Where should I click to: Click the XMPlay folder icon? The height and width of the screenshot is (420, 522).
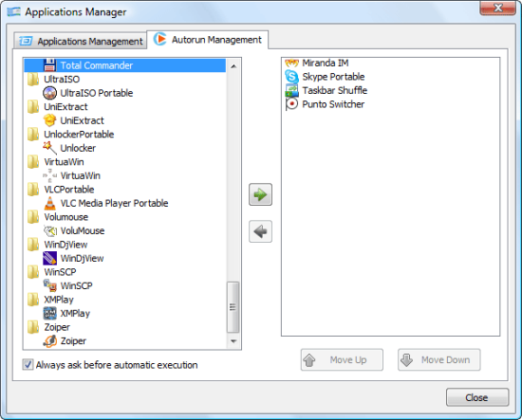[33, 300]
